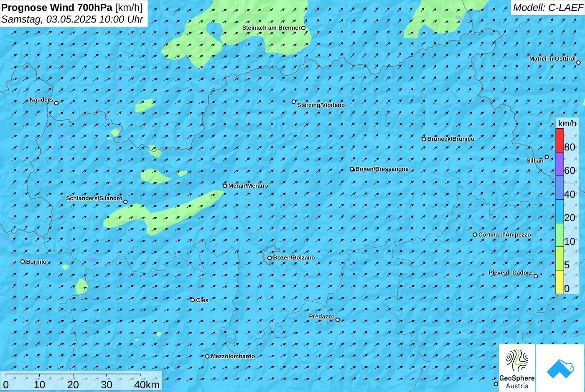Click the Mezzolombardo marker circle
The width and height of the screenshot is (585, 392).
207,356
